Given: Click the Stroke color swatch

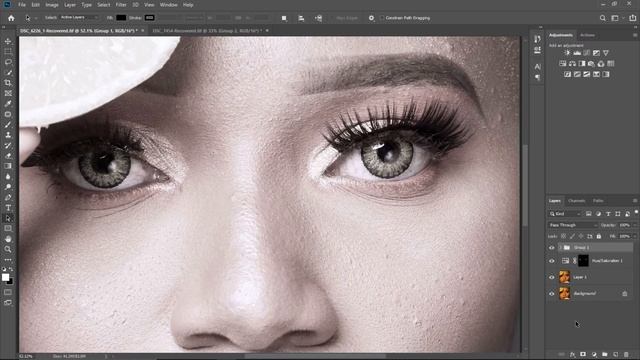Looking at the screenshot, I should (x=149, y=18).
